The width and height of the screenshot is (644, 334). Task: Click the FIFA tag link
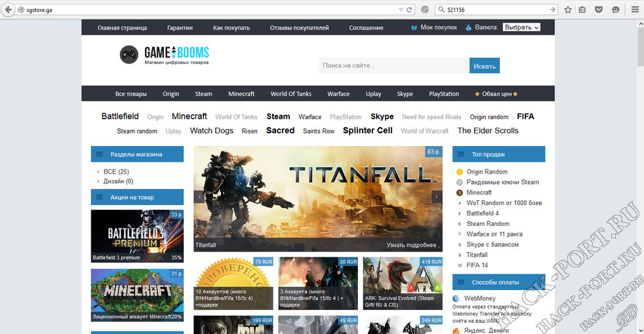coord(525,116)
